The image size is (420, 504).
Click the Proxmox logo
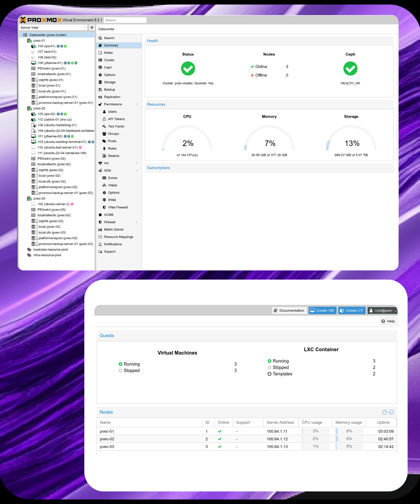coord(40,20)
